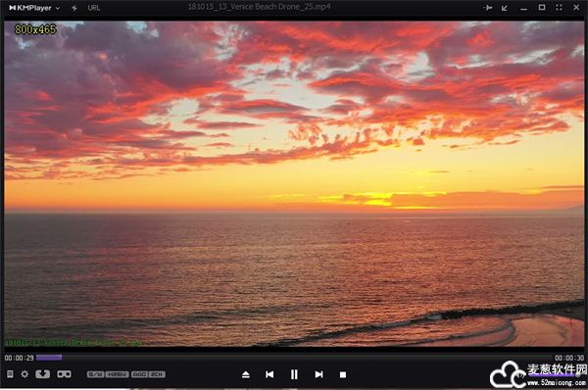Open the settings gear icon
Screen dimensions: 588x390
tap(24, 374)
